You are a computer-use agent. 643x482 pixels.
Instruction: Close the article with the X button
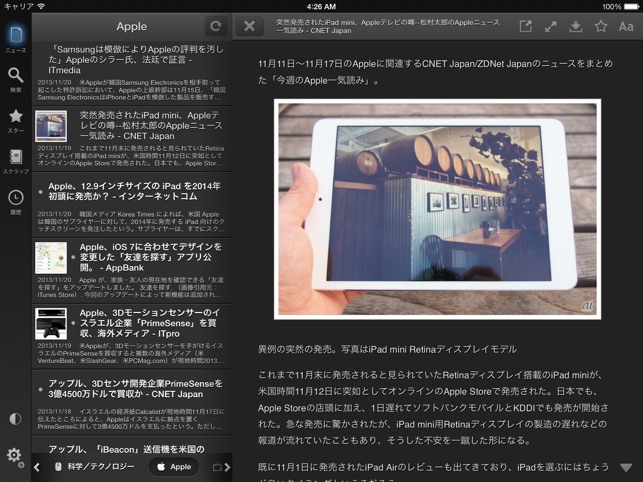pyautogui.click(x=249, y=26)
